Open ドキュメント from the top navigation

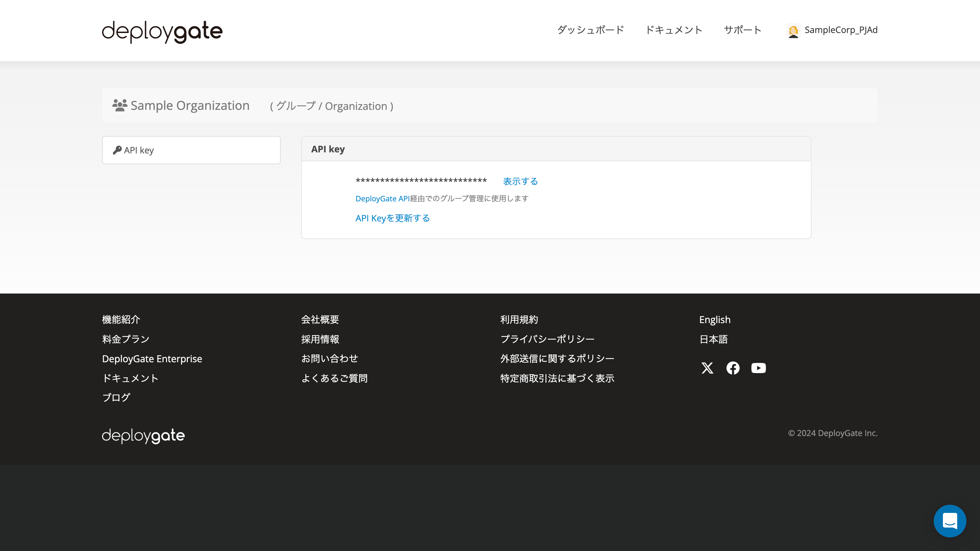click(x=674, y=30)
